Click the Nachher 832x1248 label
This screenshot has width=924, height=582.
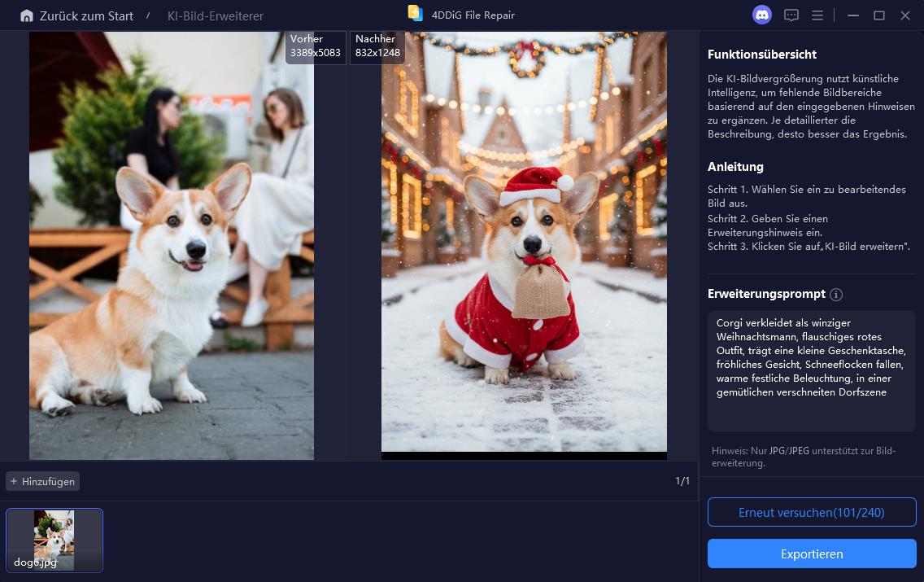(377, 46)
